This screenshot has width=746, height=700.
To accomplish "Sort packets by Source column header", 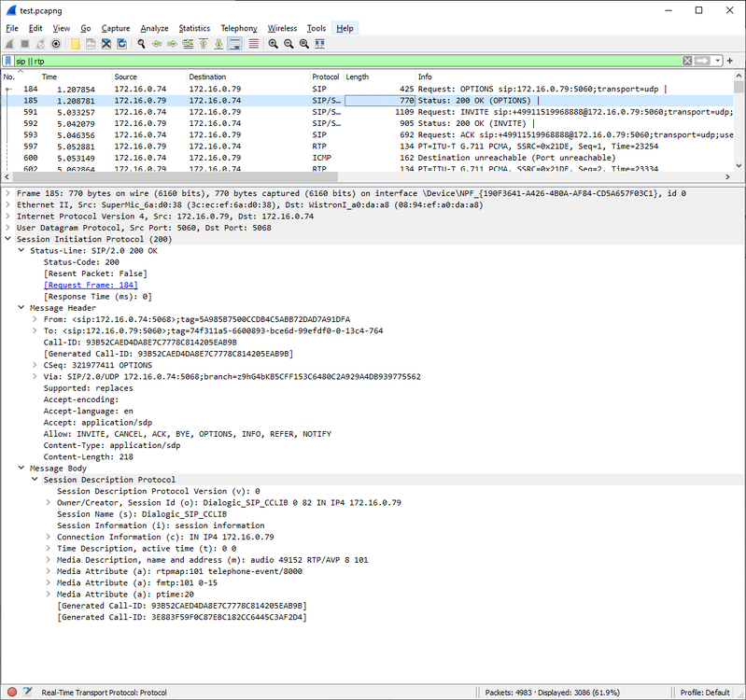I will pyautogui.click(x=148, y=77).
